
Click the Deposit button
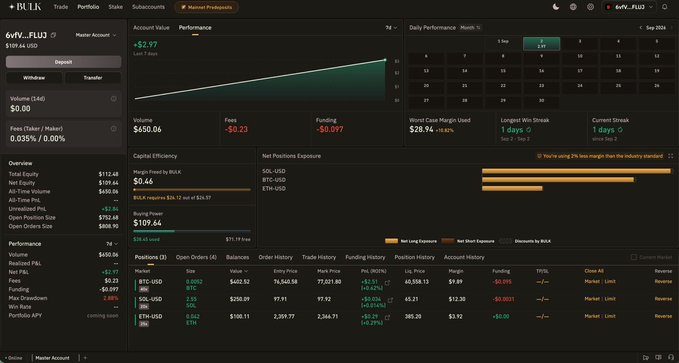click(x=63, y=62)
